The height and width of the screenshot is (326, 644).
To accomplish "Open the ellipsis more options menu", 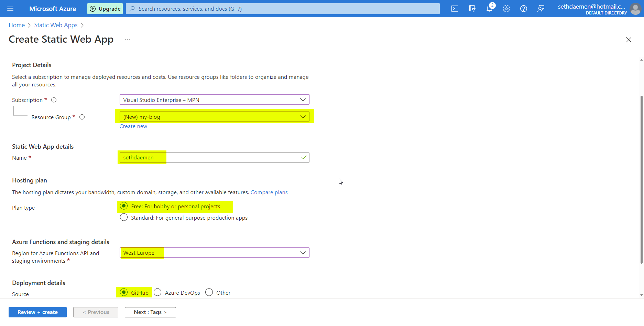I will pyautogui.click(x=127, y=40).
